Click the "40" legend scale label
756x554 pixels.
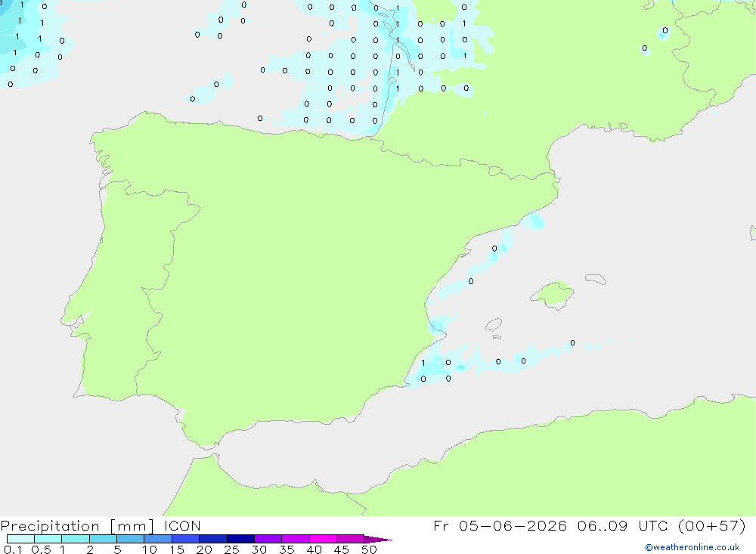[x=314, y=549]
